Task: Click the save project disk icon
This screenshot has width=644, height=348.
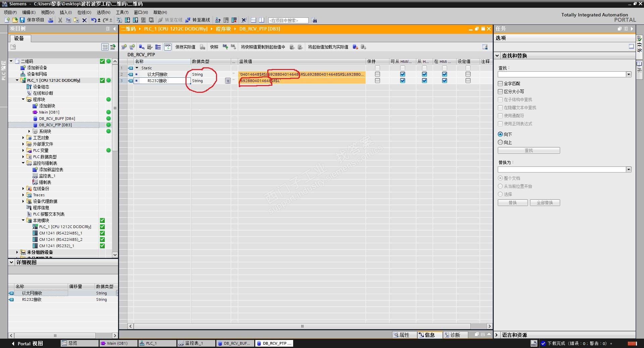Action: tap(22, 20)
